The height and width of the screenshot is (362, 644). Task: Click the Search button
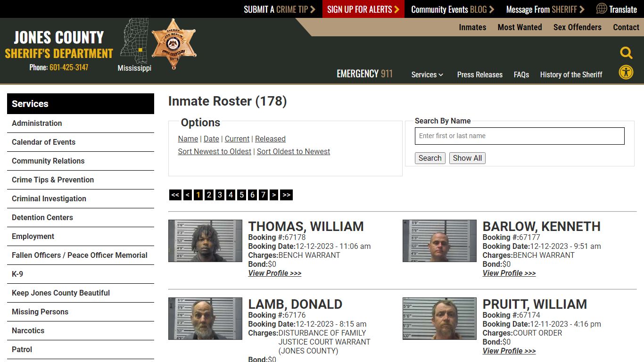click(x=430, y=158)
